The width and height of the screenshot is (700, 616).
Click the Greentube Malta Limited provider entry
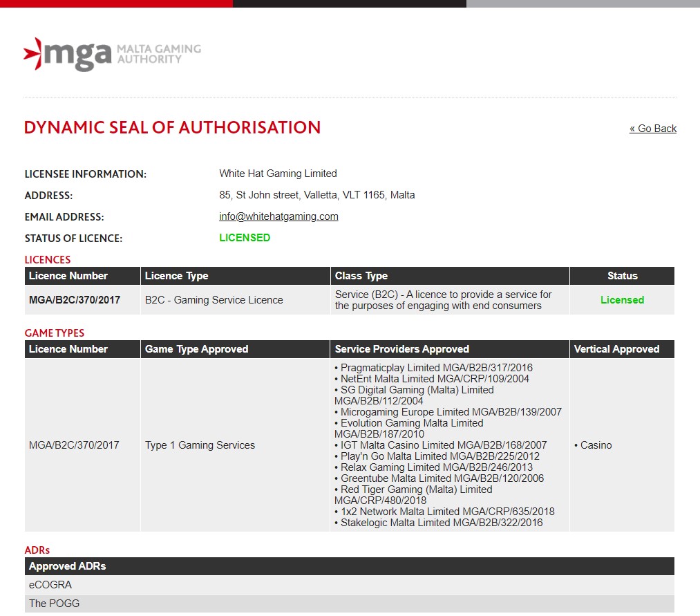tap(439, 478)
